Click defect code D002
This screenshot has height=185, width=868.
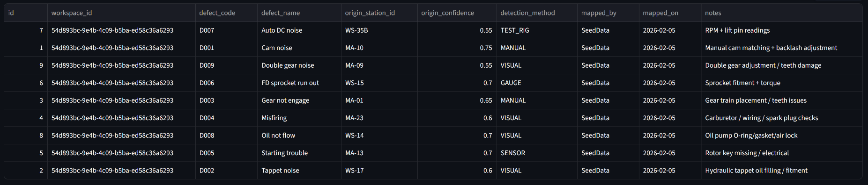click(226, 171)
